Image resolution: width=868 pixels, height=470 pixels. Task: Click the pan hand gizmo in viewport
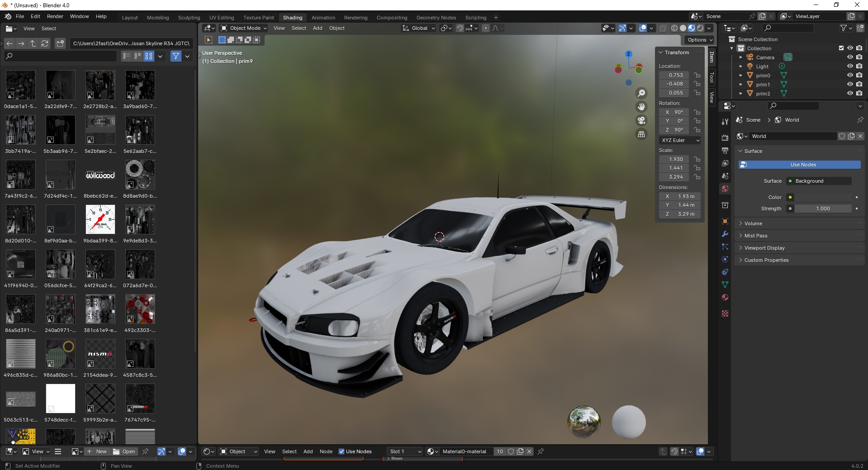click(641, 107)
